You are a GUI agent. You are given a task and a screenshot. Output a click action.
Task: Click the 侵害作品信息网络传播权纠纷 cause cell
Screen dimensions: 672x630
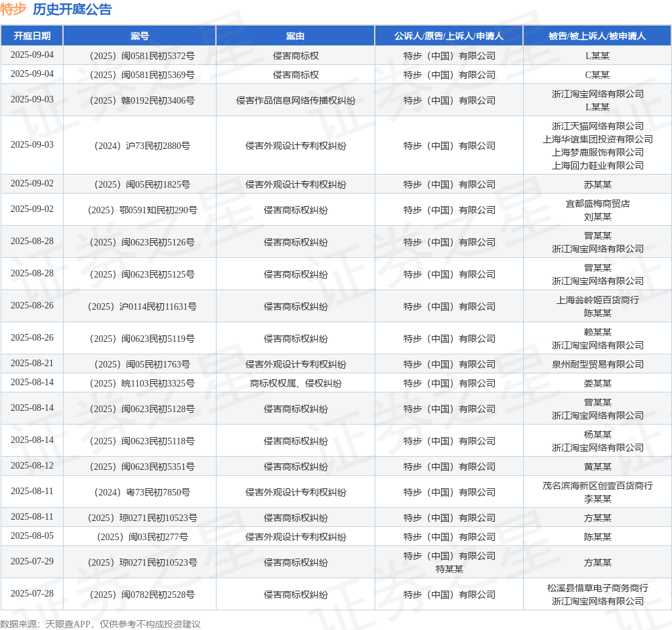(x=295, y=100)
